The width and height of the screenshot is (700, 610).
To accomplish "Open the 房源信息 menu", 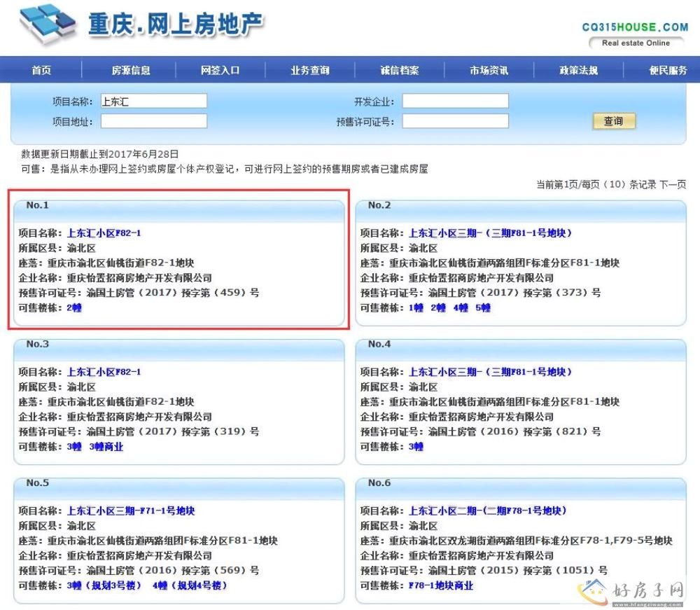I will [131, 70].
